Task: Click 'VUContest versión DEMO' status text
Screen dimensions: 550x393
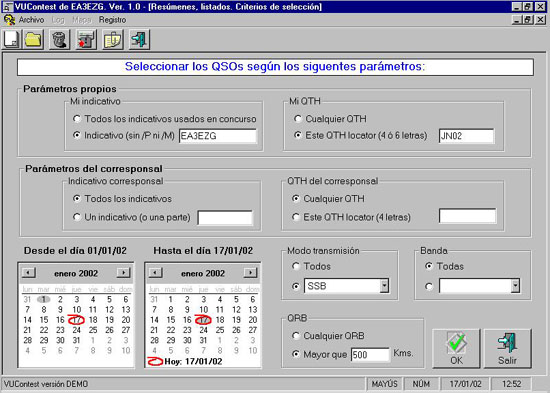Action: coord(46,384)
